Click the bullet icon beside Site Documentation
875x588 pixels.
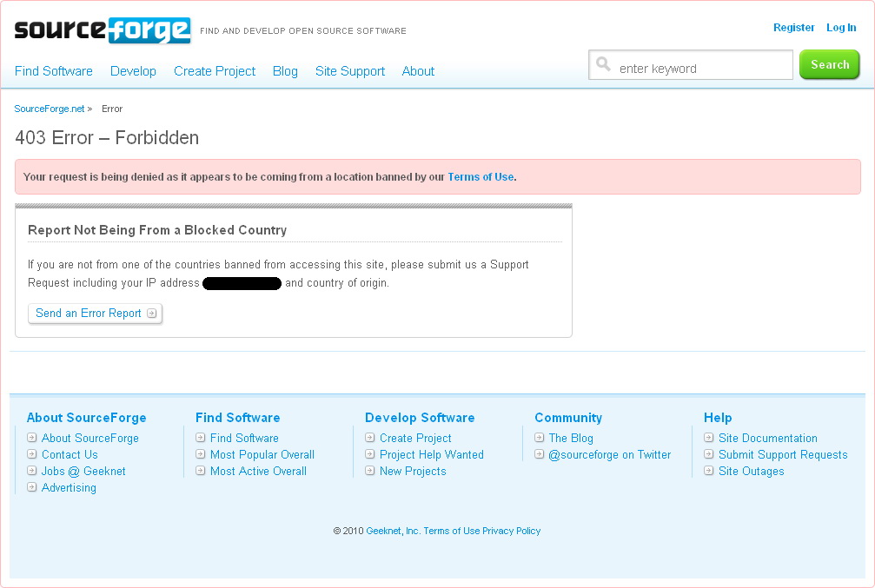[709, 438]
